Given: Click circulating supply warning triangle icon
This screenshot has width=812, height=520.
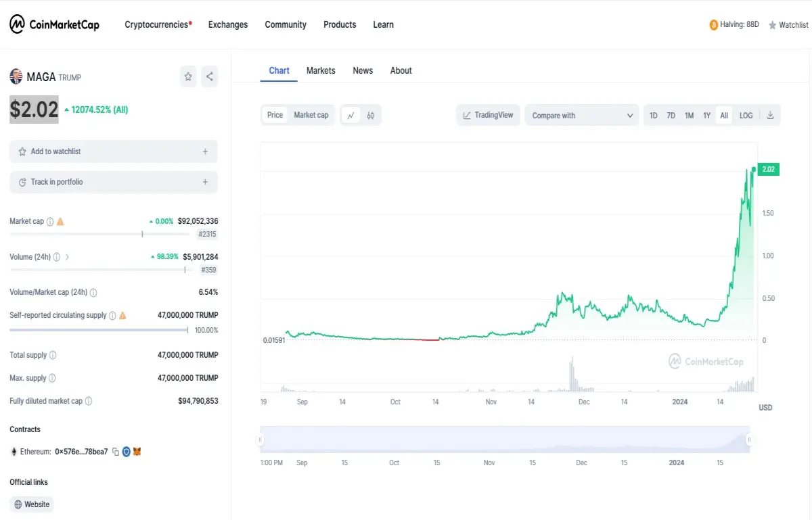Looking at the screenshot, I should [122, 315].
